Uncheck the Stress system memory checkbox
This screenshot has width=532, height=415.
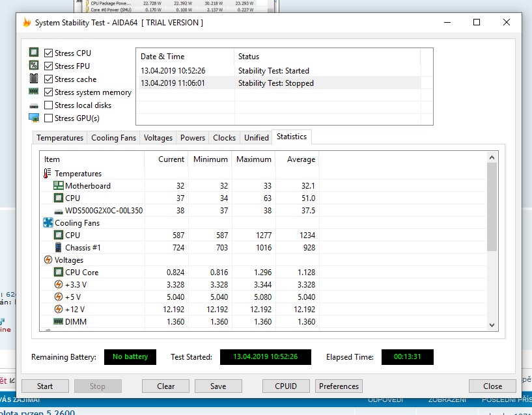pyautogui.click(x=49, y=92)
